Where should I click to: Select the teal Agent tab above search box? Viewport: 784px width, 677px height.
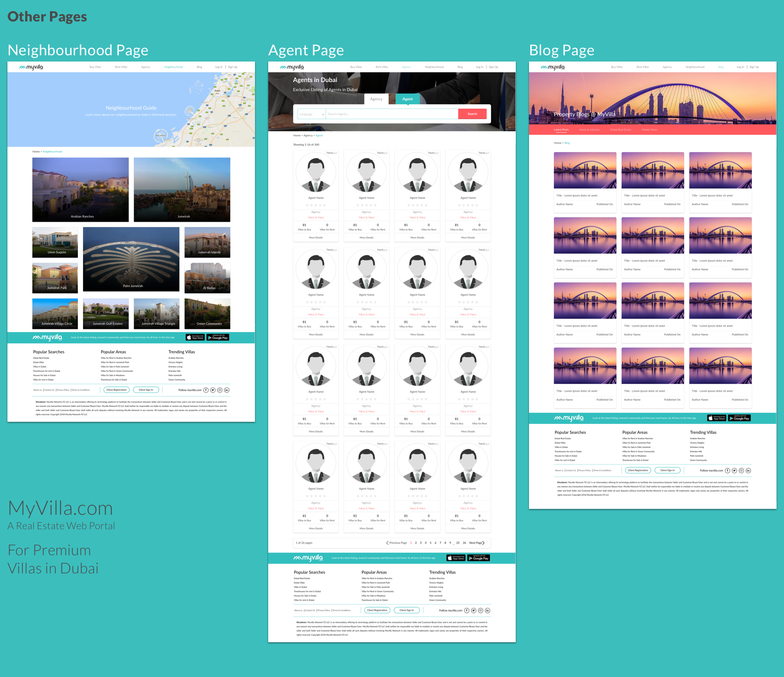tap(407, 99)
